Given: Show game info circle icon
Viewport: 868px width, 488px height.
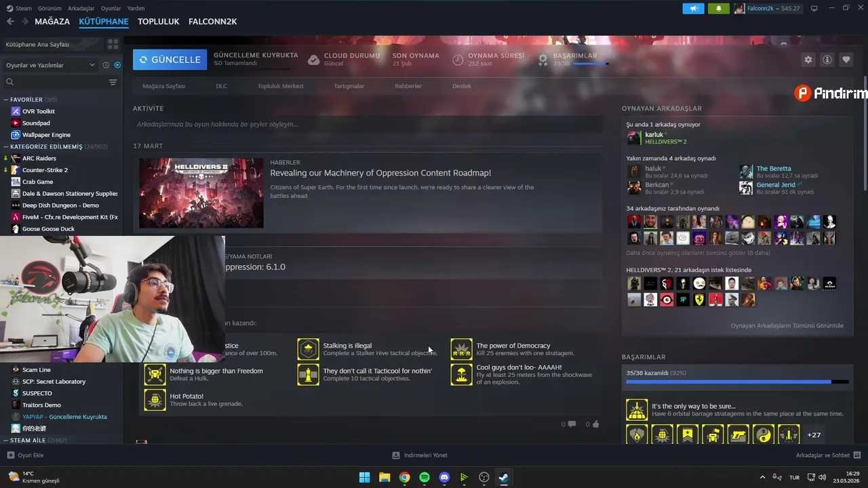Looking at the screenshot, I should click(x=827, y=60).
